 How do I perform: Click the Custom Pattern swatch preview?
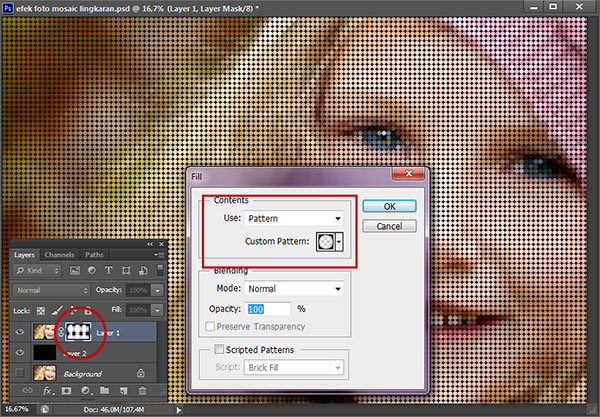pos(325,242)
